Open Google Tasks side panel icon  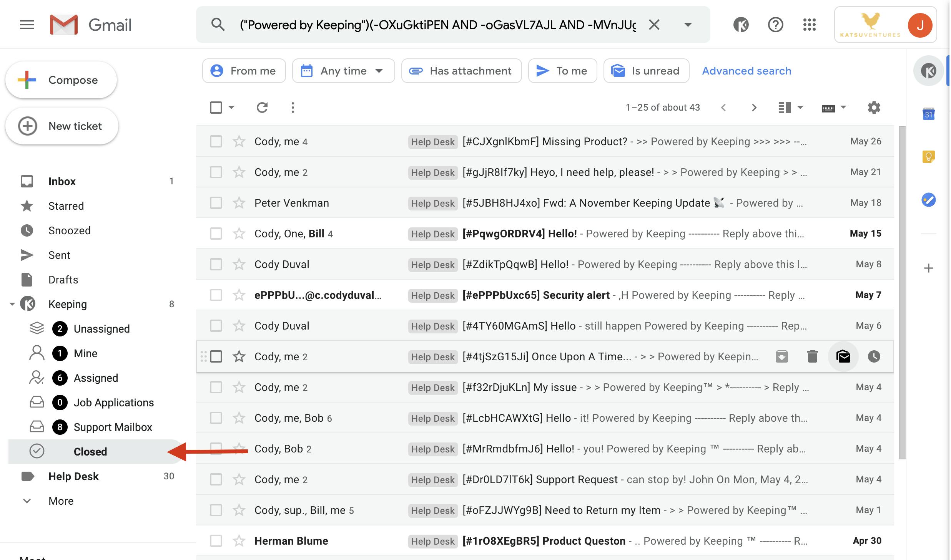pos(929,200)
